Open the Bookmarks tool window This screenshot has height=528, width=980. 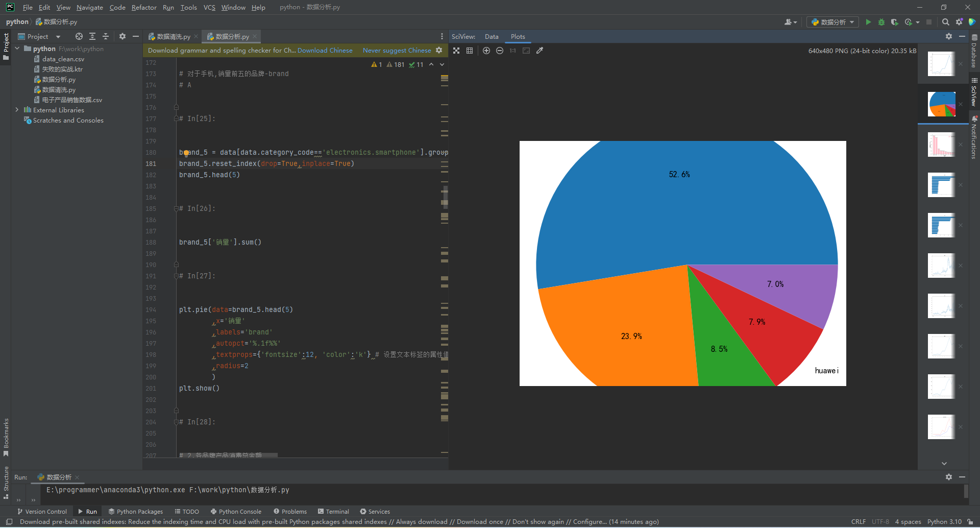6,438
